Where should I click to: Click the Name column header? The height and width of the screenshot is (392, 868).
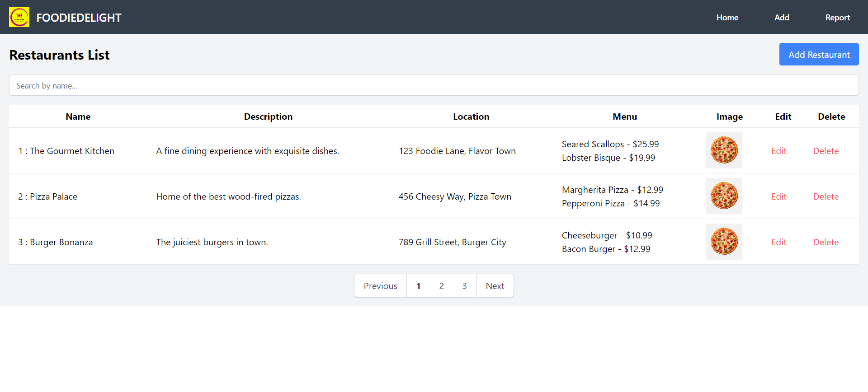point(78,117)
